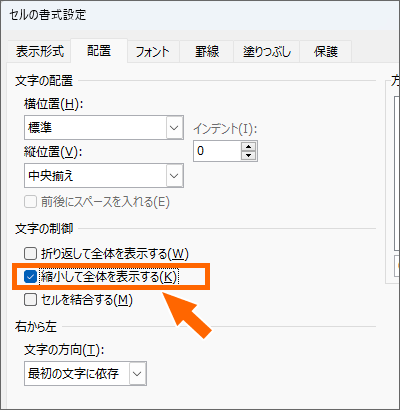This screenshot has height=410, width=400.
Task: Open the 罫線 tab
Action: 207,52
